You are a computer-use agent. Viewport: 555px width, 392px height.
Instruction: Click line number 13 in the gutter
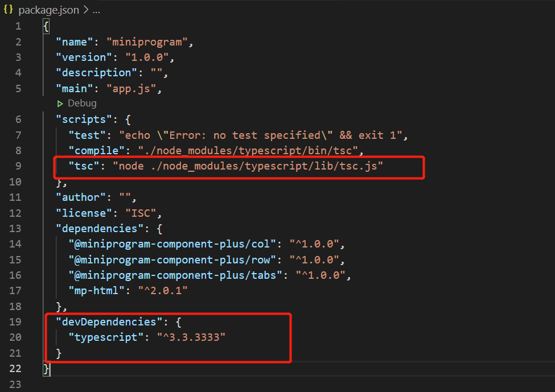[15, 229]
